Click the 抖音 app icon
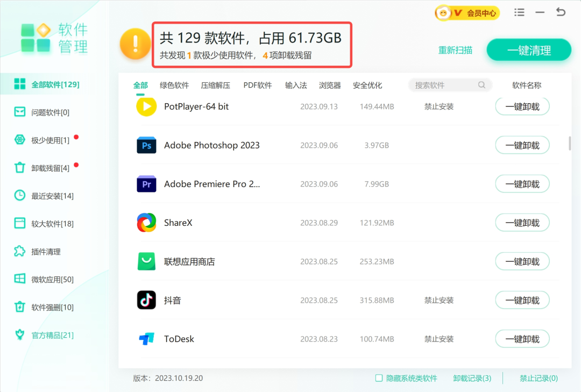Viewport: 581px width, 392px height. coord(146,300)
